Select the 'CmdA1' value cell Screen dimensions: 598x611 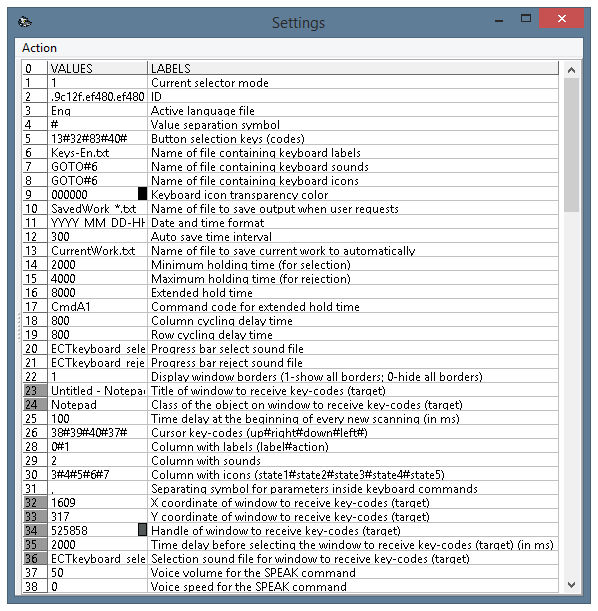click(97, 307)
